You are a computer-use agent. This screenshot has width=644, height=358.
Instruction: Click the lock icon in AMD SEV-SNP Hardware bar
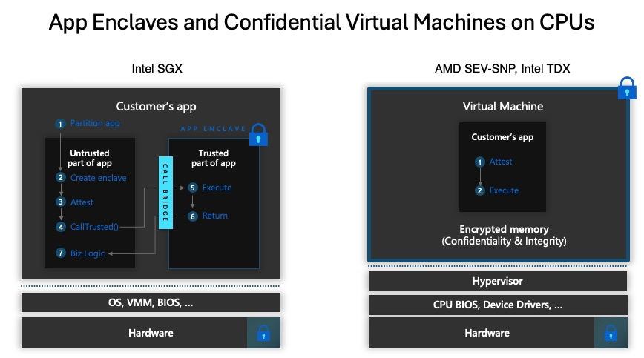coord(610,333)
